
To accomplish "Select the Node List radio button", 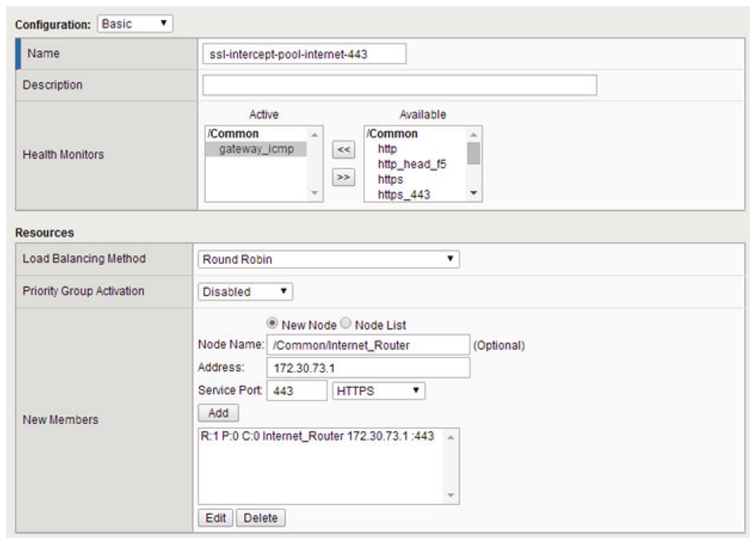I will [x=345, y=323].
